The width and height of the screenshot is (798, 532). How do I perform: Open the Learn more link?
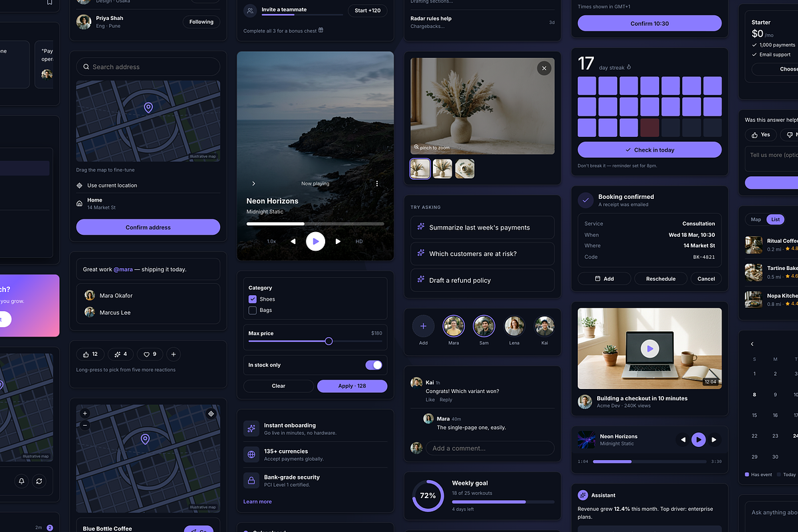tap(257, 501)
